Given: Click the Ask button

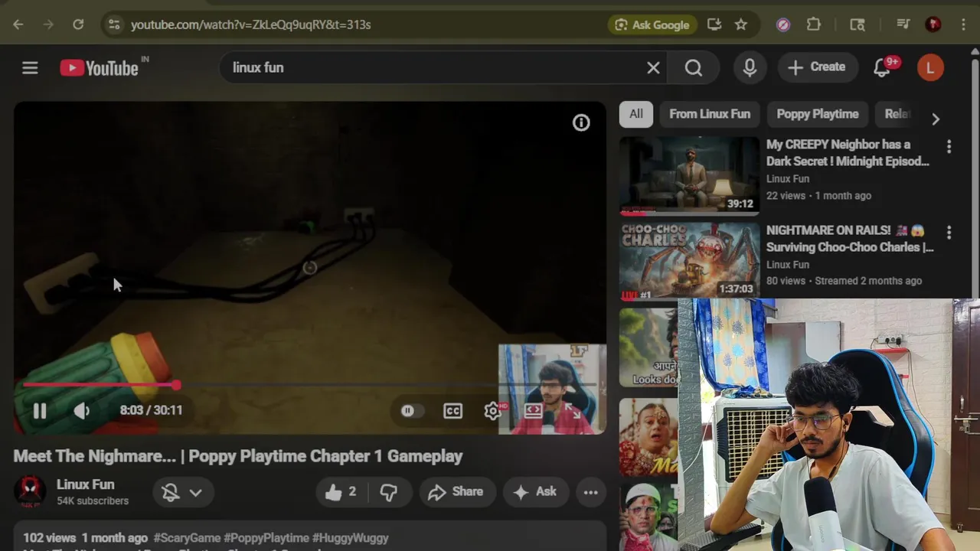Looking at the screenshot, I should point(535,492).
